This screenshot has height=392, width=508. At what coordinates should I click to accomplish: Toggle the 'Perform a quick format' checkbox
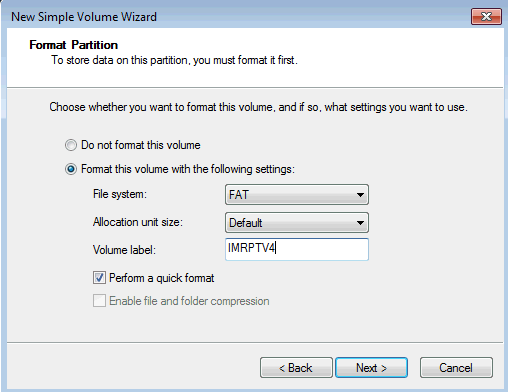pyautogui.click(x=99, y=278)
